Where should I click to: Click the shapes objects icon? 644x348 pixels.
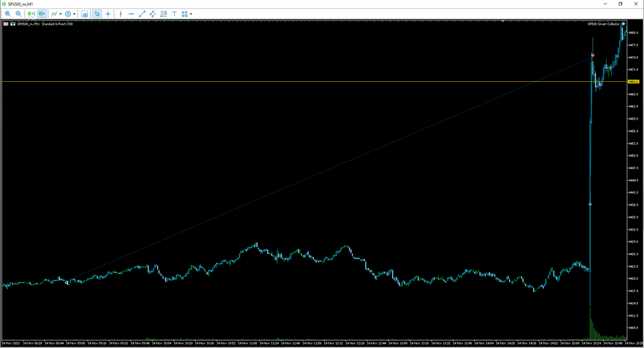pos(185,14)
